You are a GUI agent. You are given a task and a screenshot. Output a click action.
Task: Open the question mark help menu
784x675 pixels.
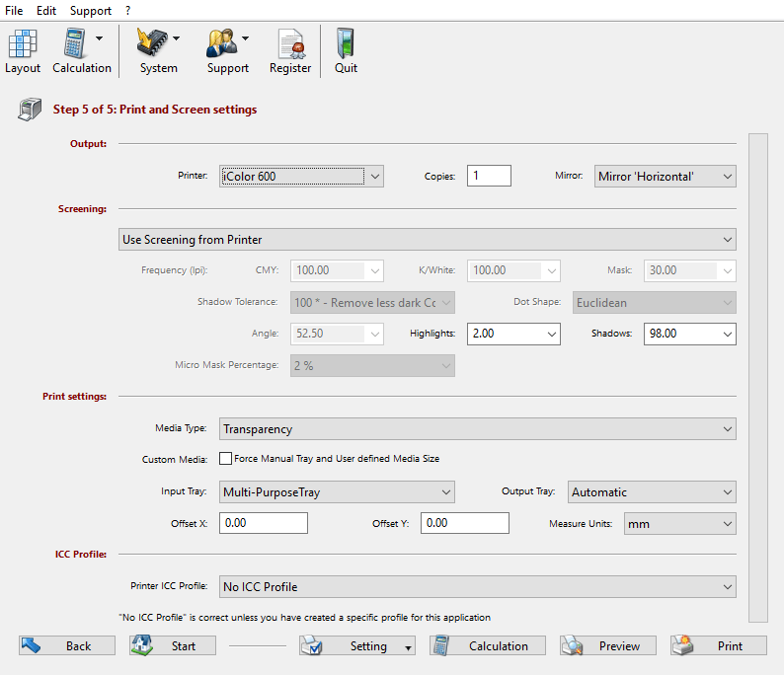click(x=128, y=11)
